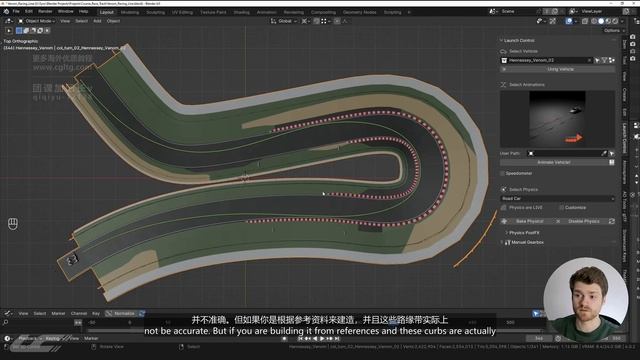Open the viewport Object menu

pyautogui.click(x=113, y=21)
